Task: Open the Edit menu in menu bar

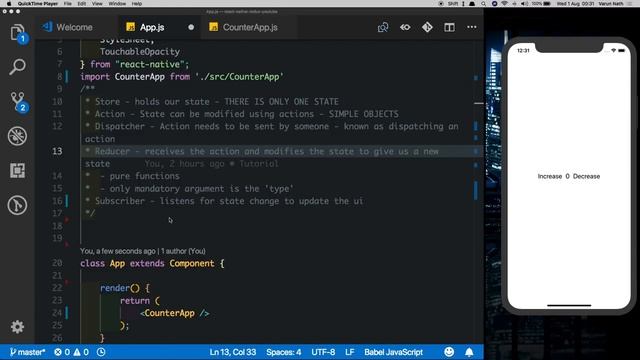Action: (82, 3)
